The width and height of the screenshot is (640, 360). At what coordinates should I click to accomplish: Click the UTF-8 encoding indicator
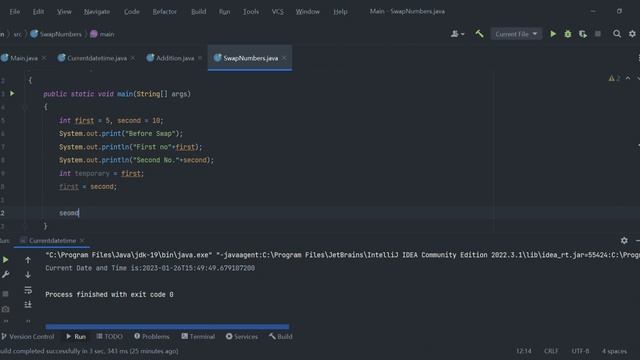tap(580, 351)
